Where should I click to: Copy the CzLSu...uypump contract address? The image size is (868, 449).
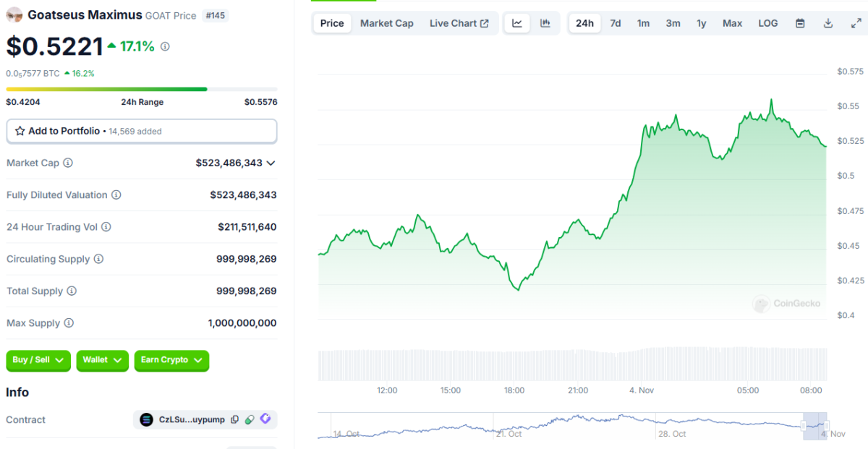click(x=234, y=419)
